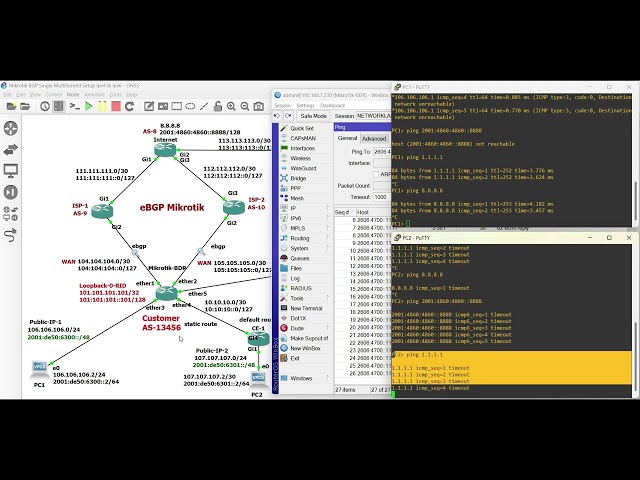
Task: Click the Timeout field showing 1000
Action: [382, 197]
